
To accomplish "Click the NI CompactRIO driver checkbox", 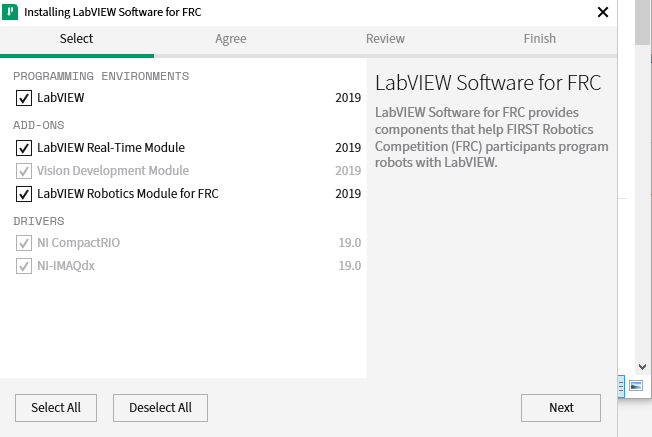I will click(24, 243).
